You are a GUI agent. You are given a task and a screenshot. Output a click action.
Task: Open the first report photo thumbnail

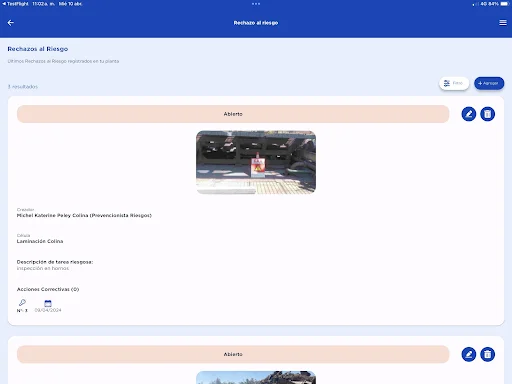click(x=256, y=162)
